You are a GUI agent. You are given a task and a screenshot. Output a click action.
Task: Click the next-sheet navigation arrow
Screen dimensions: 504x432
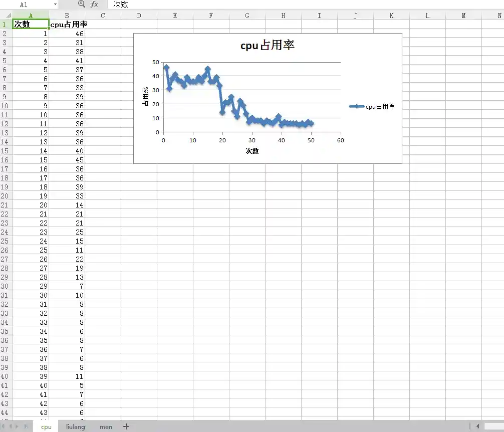pos(17,426)
